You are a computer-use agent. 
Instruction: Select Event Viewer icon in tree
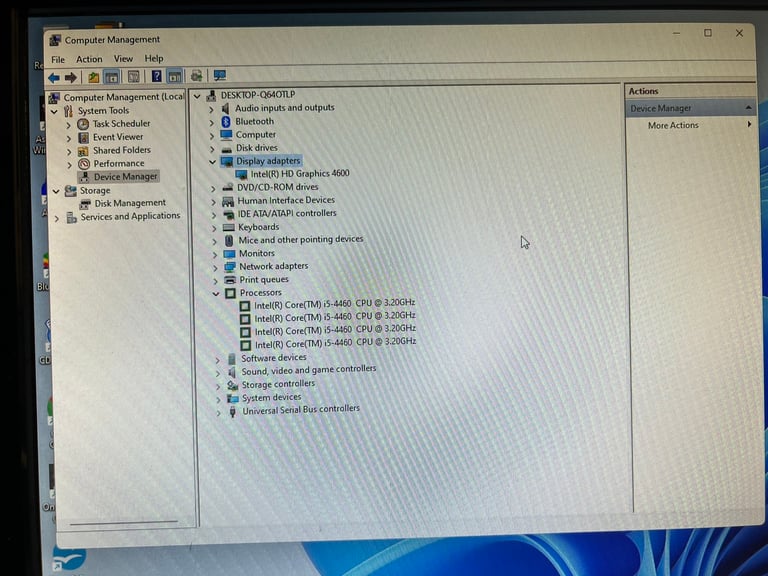pyautogui.click(x=84, y=138)
